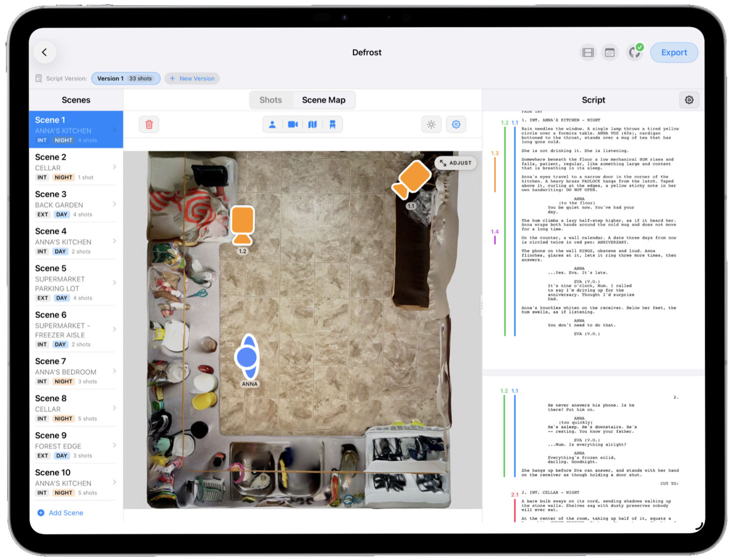734x560 pixels.
Task: Click the panel divider handle beside Script
Action: (x=482, y=306)
